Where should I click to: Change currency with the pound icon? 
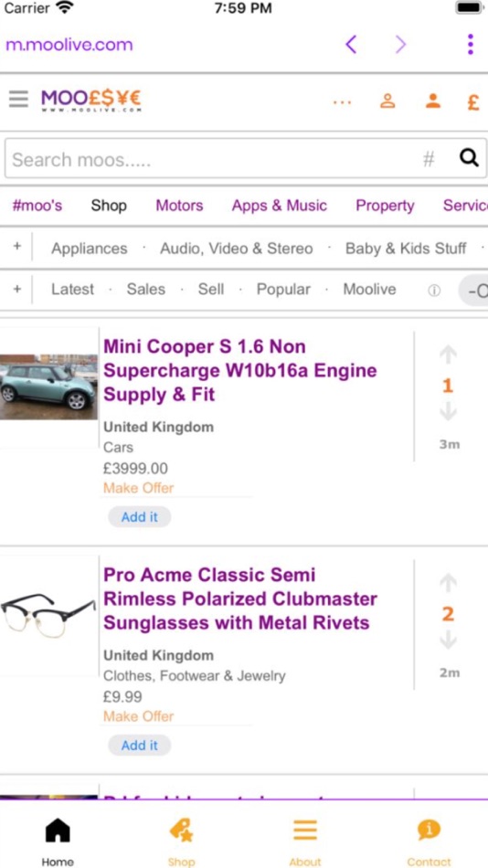click(472, 101)
